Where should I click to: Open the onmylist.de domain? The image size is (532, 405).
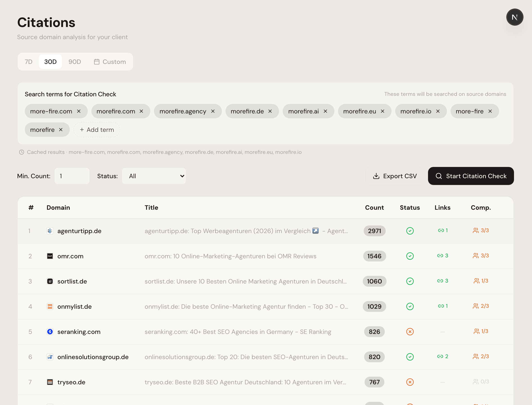click(x=74, y=306)
